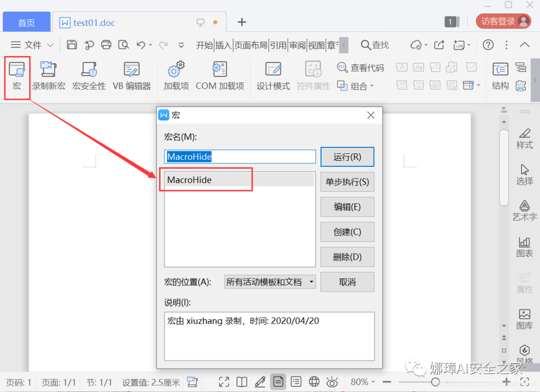The width and height of the screenshot is (540, 392).
Task: Click the zoom out minus button
Action: (x=386, y=382)
